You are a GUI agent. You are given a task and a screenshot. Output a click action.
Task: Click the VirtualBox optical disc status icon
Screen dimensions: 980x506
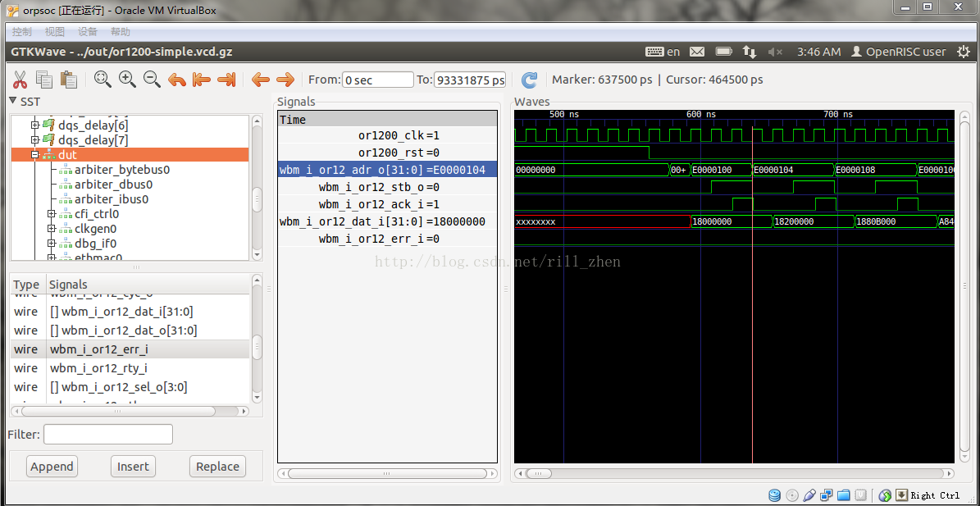click(x=792, y=495)
